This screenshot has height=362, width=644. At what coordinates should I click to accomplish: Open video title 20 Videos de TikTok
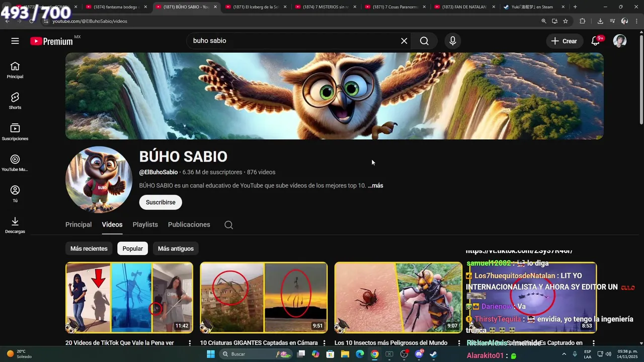120,343
